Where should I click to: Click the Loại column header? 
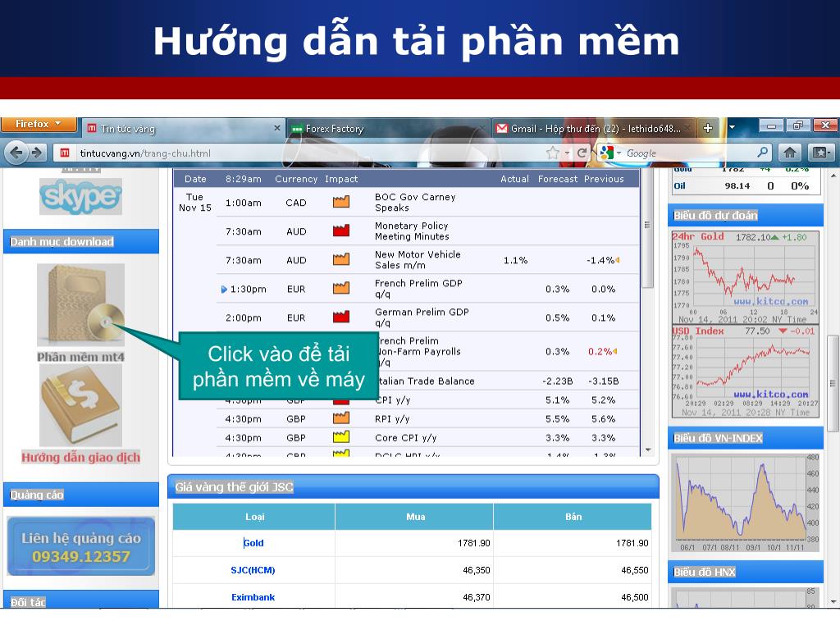coord(254,517)
